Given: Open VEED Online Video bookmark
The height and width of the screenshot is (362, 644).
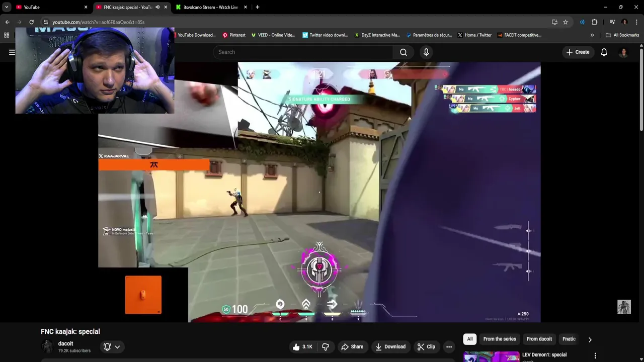Looking at the screenshot, I should point(273,35).
